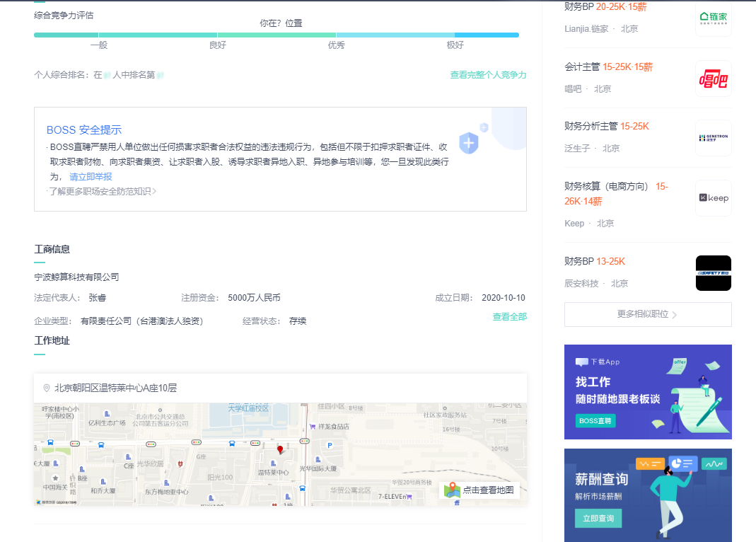The height and width of the screenshot is (542, 756).
Task: Open 查看全部 business information
Action: 509,317
